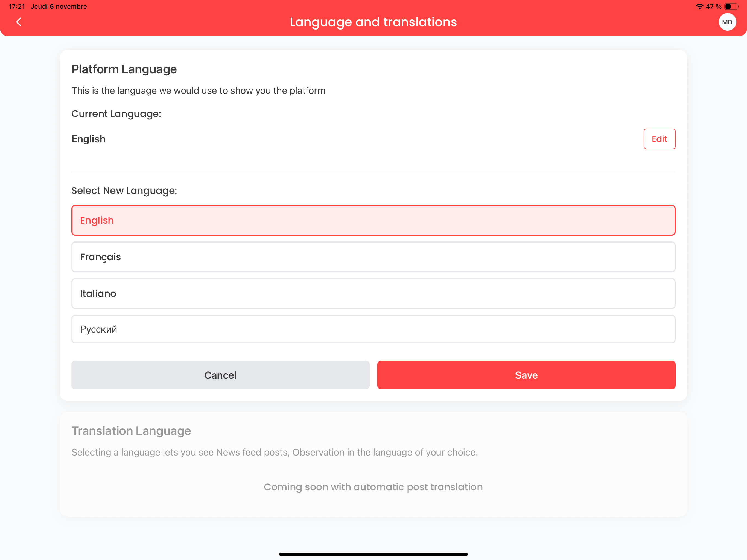Select English as new language

373,220
